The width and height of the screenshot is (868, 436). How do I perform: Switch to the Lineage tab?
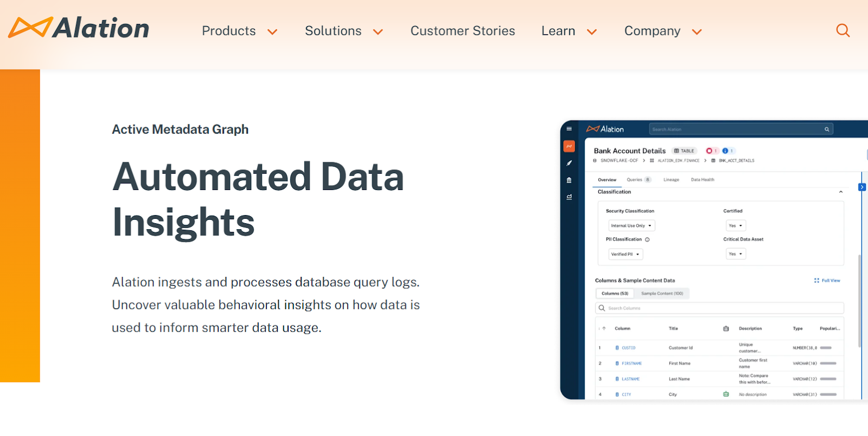pos(671,180)
